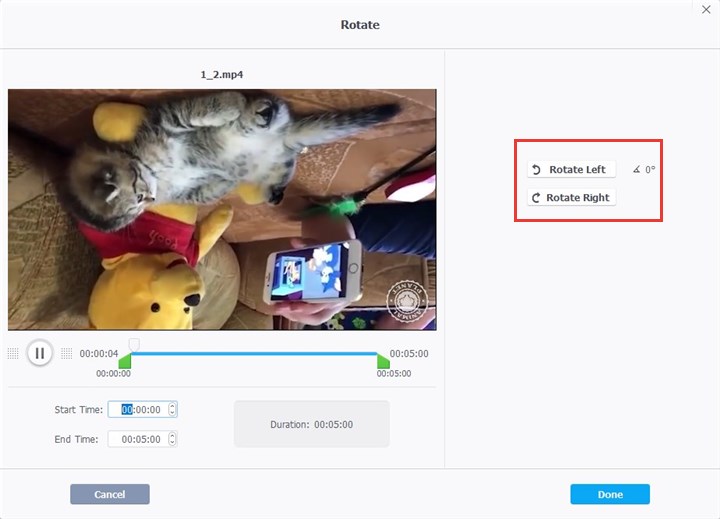Click the angle icon beside 0°
Viewport: 720px width, 519px height.
pyautogui.click(x=636, y=169)
